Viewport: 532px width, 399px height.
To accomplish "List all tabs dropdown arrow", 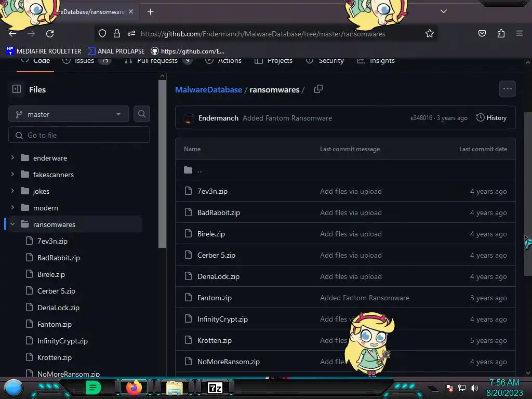I will click(444, 11).
